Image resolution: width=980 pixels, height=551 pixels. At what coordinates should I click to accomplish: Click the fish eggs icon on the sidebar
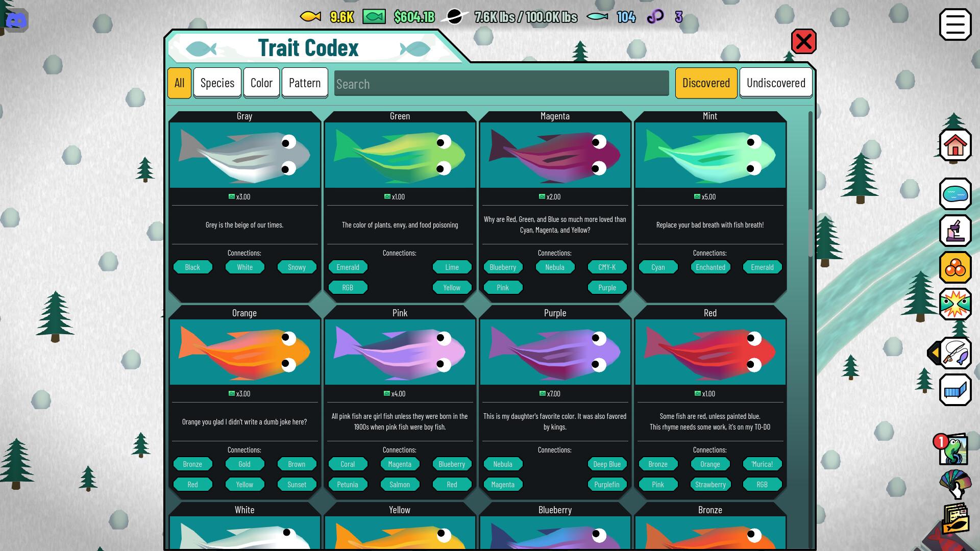pos(955,267)
